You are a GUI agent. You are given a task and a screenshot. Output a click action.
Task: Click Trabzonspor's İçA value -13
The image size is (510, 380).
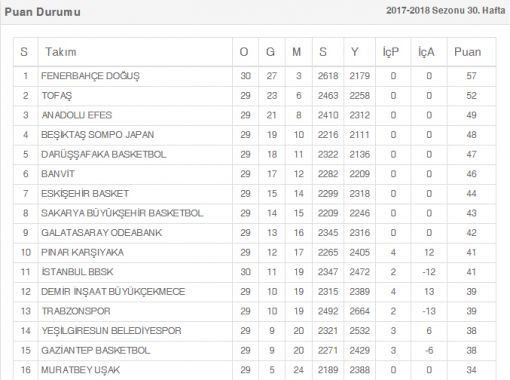click(x=429, y=311)
